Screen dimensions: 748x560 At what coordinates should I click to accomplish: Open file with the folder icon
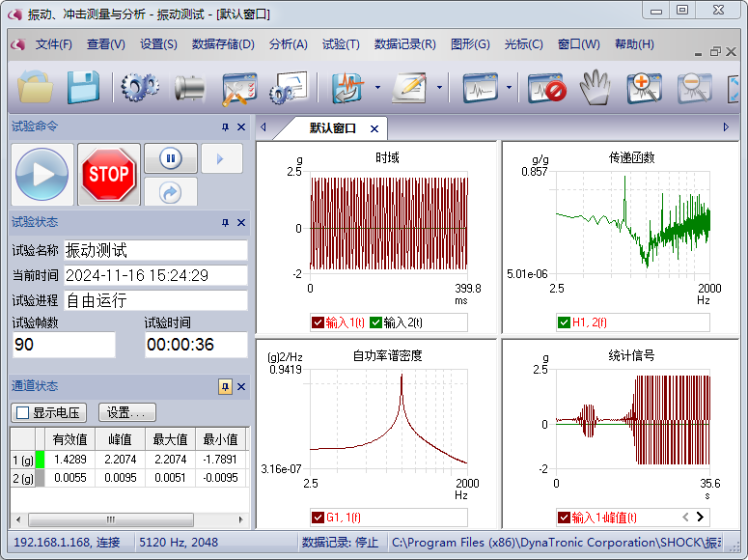(35, 87)
